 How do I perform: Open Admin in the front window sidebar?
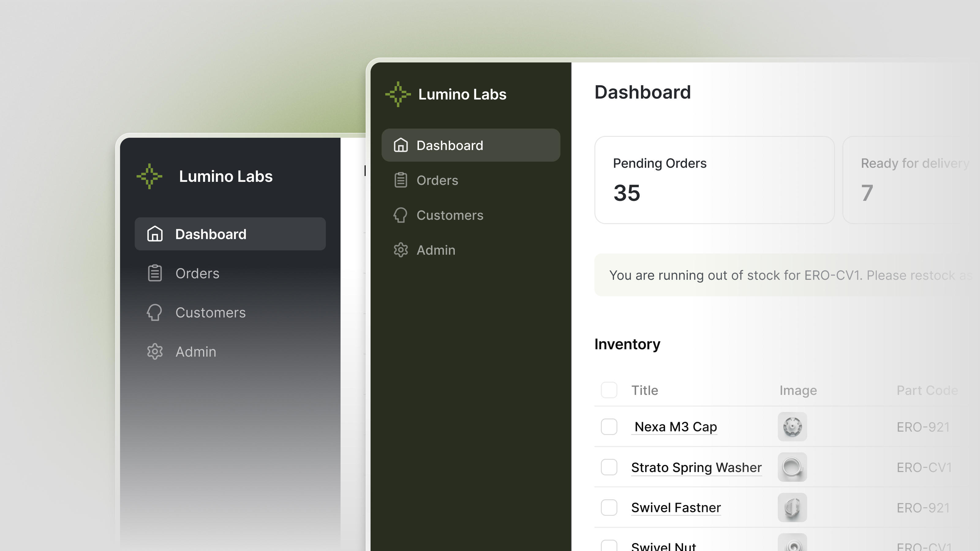(471, 250)
